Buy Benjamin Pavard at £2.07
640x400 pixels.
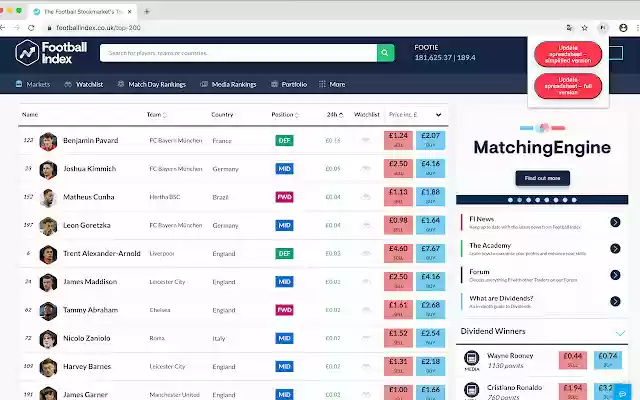pyautogui.click(x=430, y=140)
